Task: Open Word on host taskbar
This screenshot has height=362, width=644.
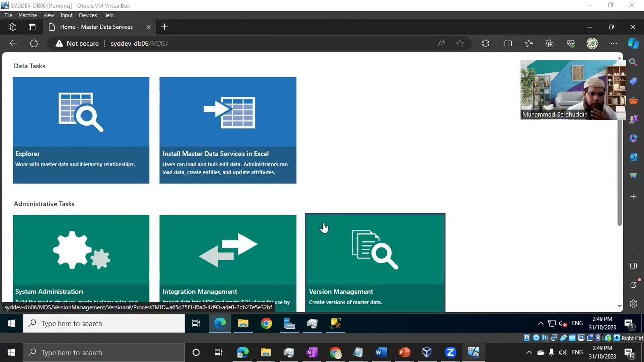Action: 381,352
